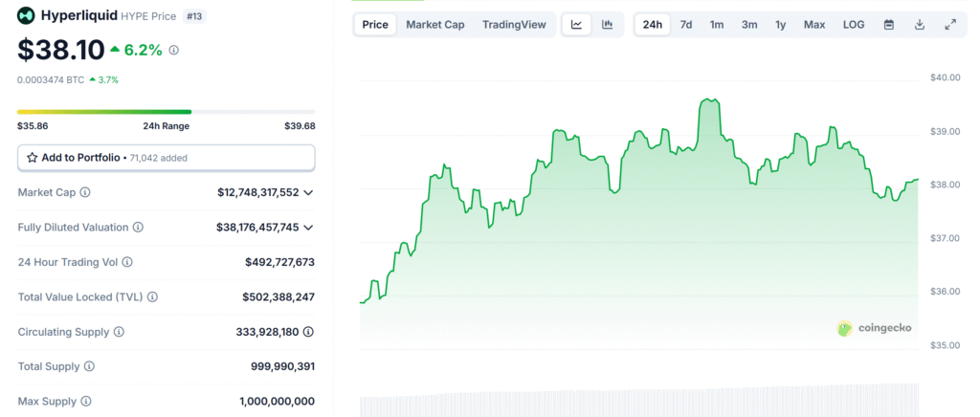
Task: Select the 24h time range
Action: [653, 25]
